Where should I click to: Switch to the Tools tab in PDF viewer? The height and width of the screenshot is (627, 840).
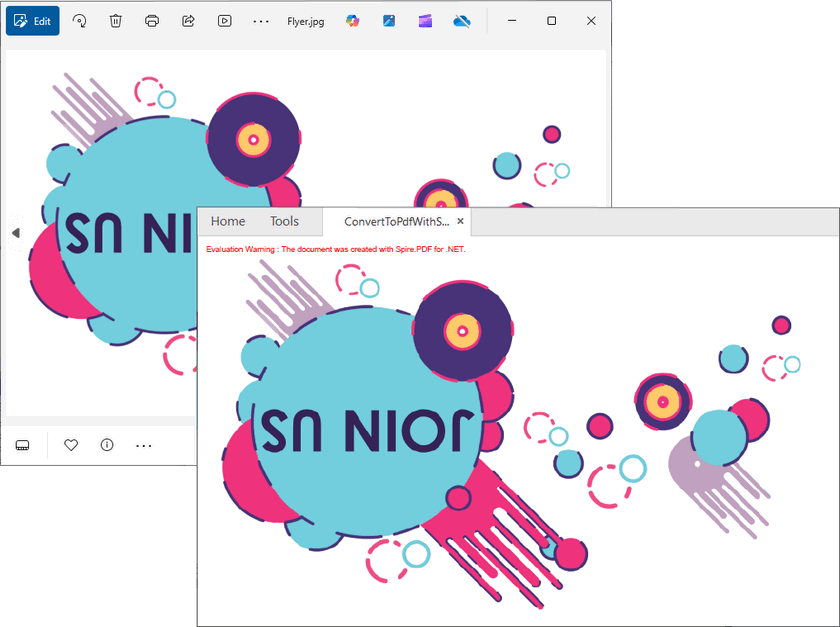(x=284, y=221)
